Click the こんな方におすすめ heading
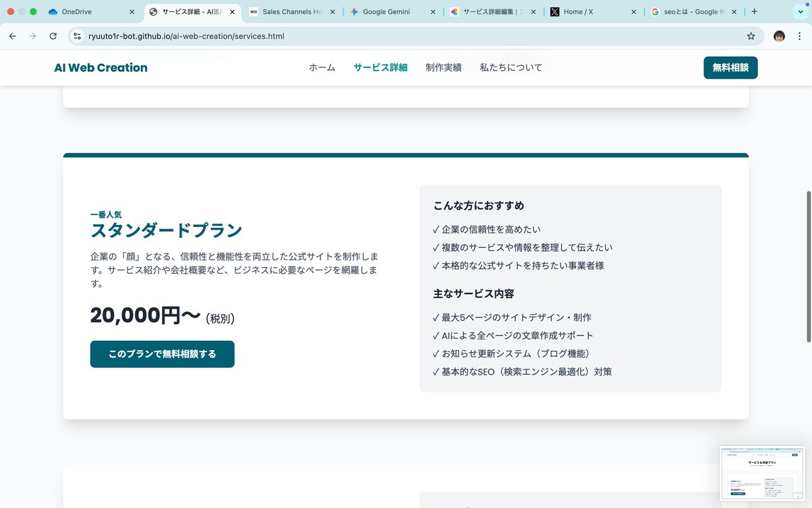 tap(479, 206)
